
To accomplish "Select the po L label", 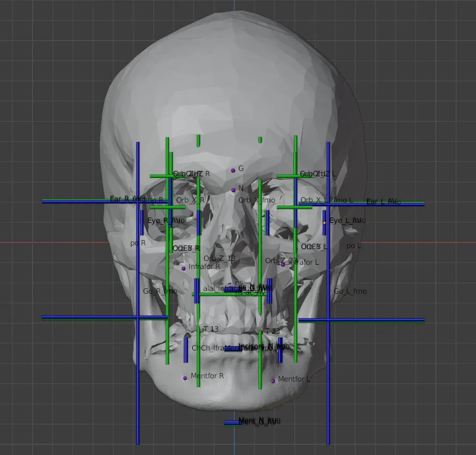I will [353, 246].
